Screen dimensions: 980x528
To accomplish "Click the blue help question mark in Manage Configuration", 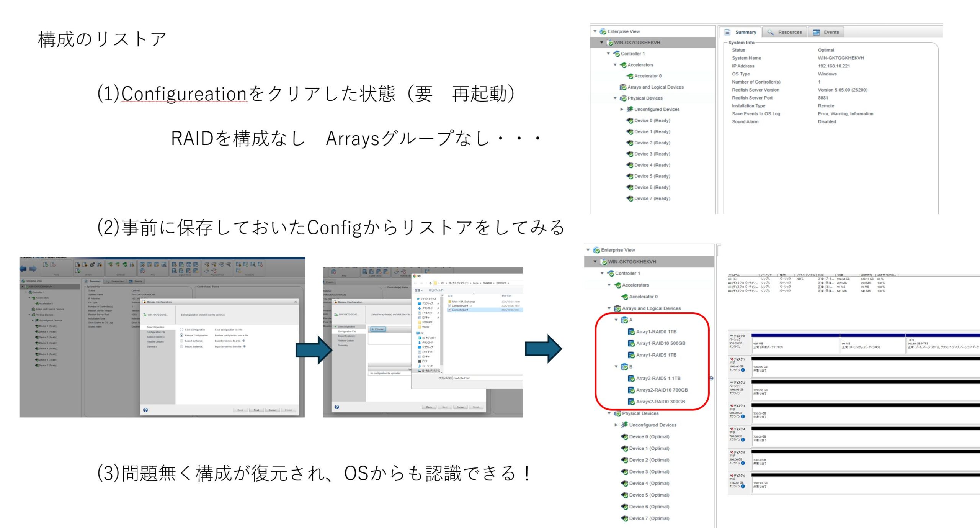I will pos(145,410).
